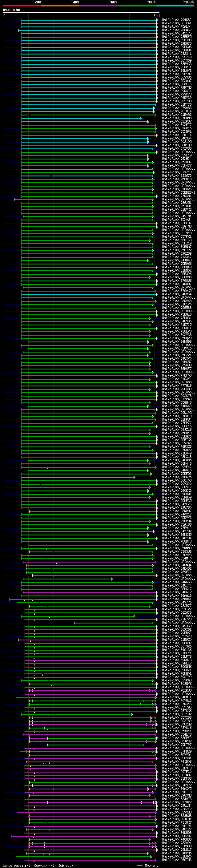This screenshot has width=197, height=868.
Task: Select hit label UniRef100_Q23KA8
Action: tap(177, 680)
